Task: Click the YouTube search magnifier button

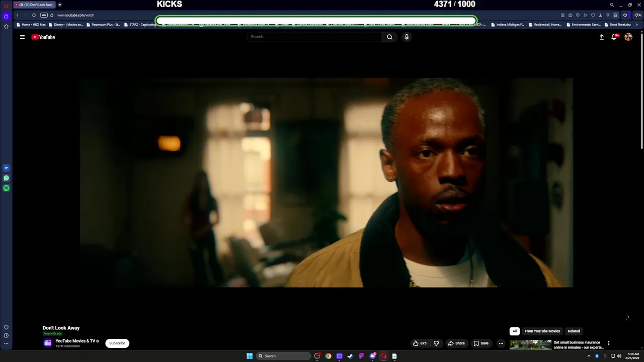Action: pyautogui.click(x=389, y=37)
